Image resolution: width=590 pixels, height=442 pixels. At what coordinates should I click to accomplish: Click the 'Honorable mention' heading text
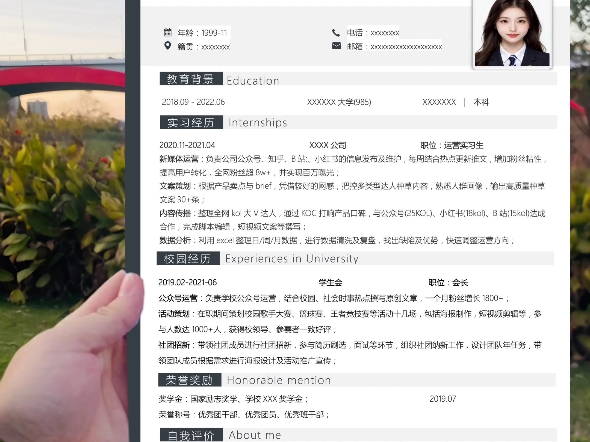point(279,380)
